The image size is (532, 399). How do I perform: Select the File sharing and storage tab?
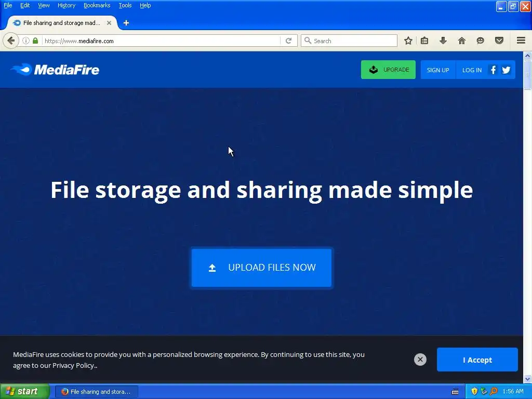tap(62, 23)
